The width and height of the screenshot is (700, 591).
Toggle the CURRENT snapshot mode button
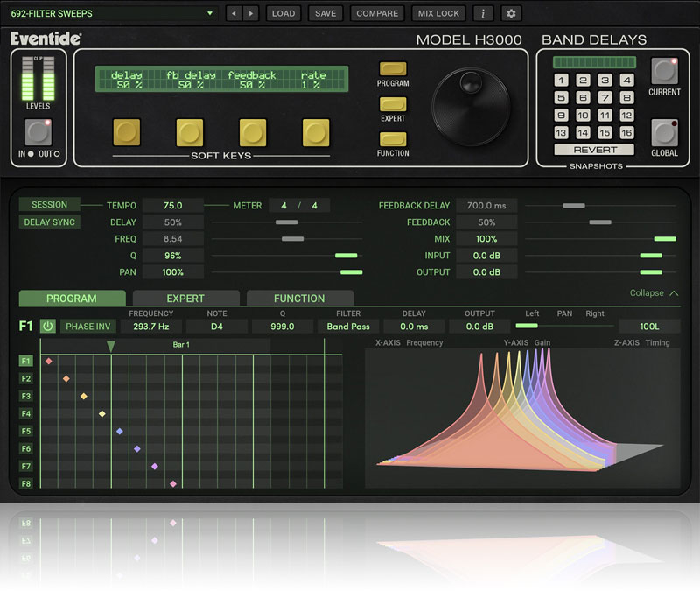tap(664, 71)
